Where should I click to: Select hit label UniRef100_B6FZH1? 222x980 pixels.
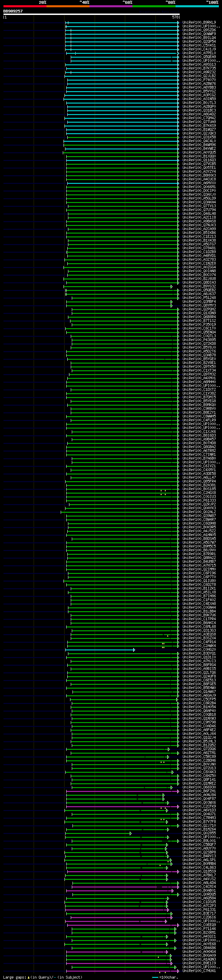[199, 791]
